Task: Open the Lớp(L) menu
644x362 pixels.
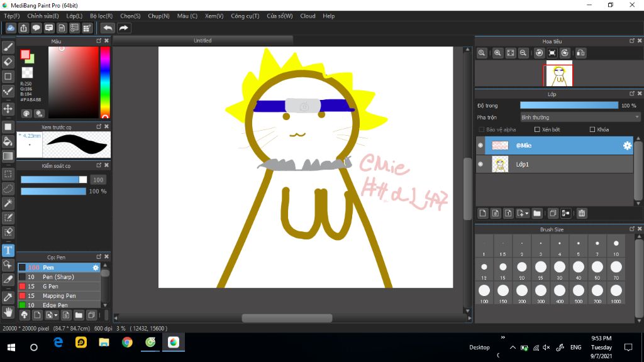Action: tap(74, 16)
